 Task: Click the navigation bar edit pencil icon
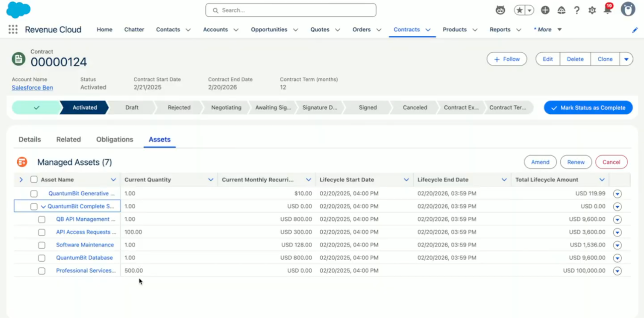tap(635, 30)
